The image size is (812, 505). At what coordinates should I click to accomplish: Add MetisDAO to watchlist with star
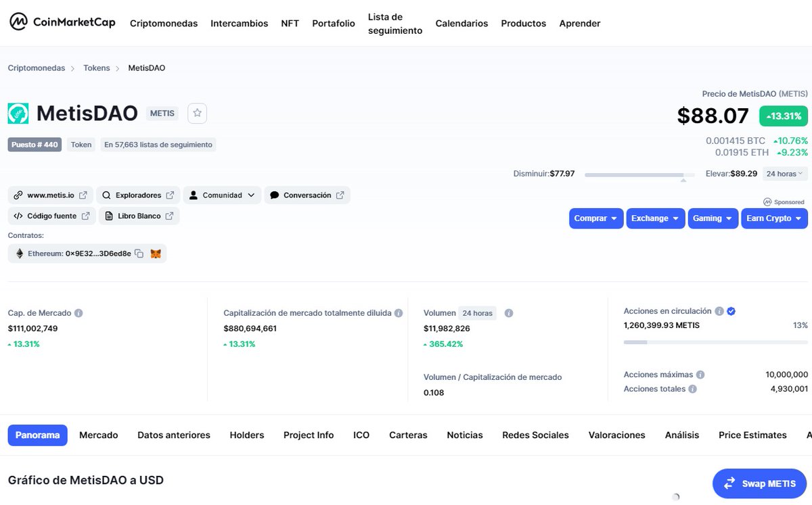pyautogui.click(x=197, y=113)
